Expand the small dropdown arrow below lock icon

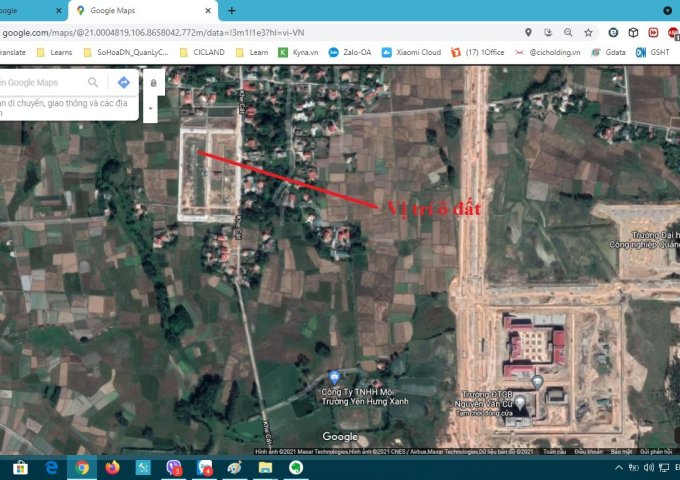(151, 108)
